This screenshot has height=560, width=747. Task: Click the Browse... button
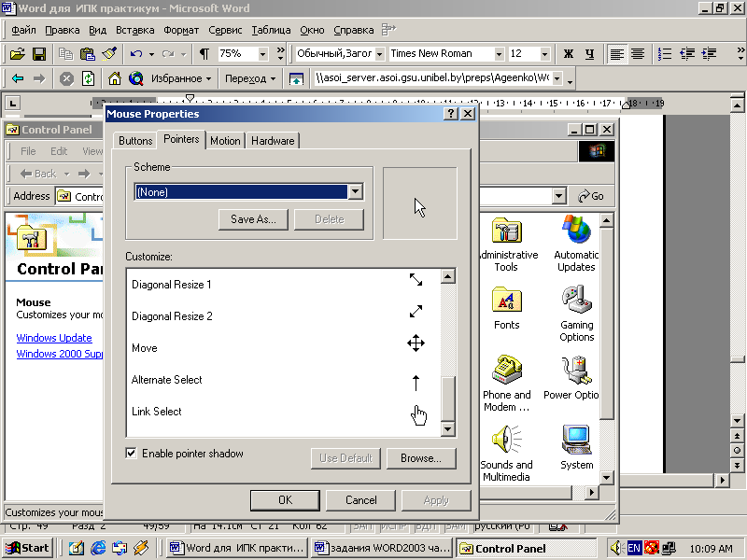[x=421, y=458]
